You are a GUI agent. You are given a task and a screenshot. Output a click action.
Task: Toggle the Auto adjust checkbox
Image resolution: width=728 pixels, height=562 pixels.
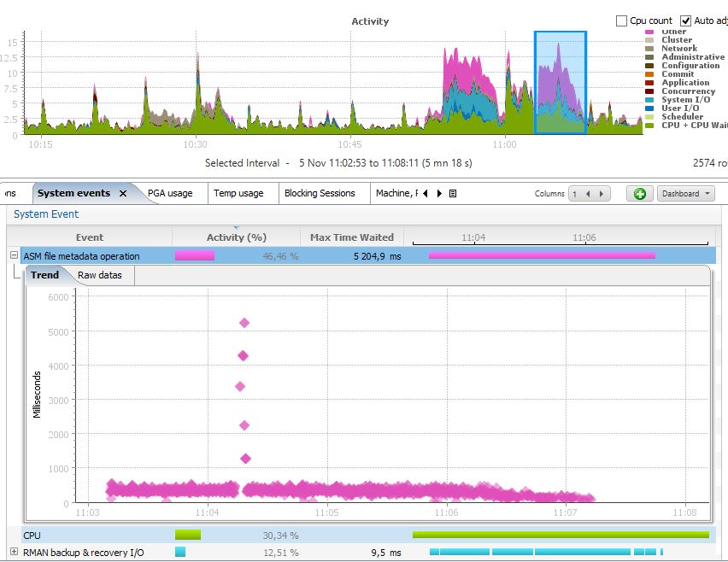coord(685,20)
